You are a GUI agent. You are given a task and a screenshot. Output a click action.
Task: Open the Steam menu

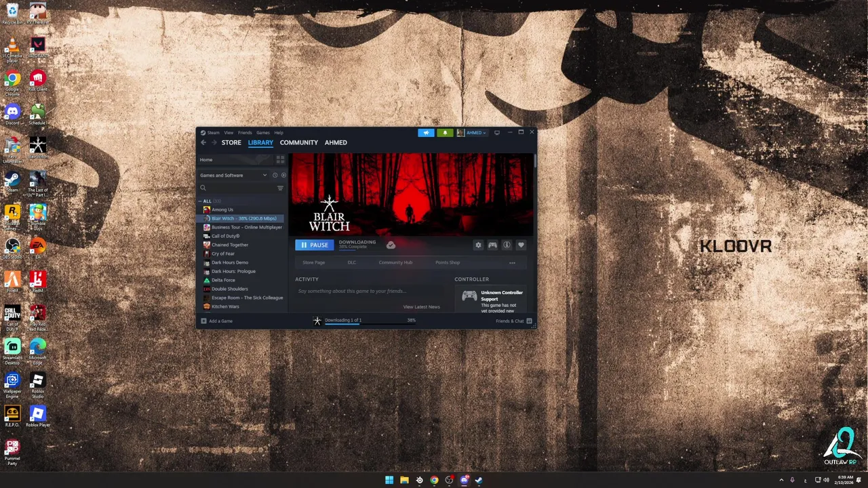tap(213, 133)
